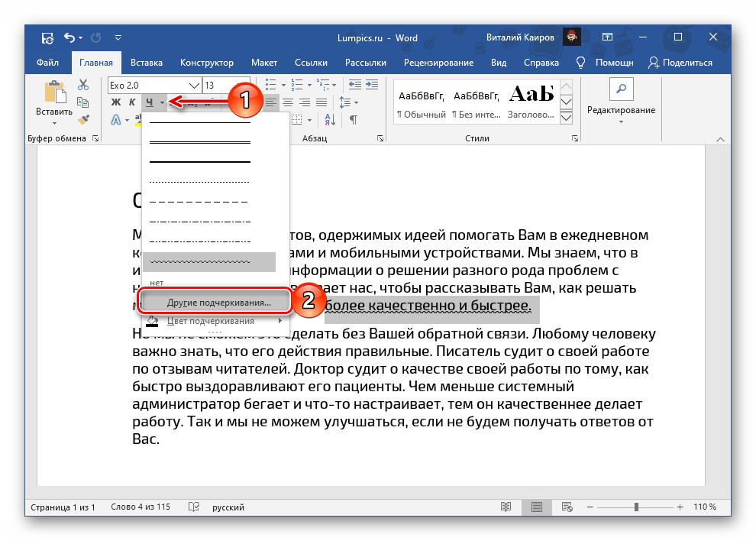This screenshot has width=756, height=541.
Task: Click the numbered list icon
Action: pos(297,85)
